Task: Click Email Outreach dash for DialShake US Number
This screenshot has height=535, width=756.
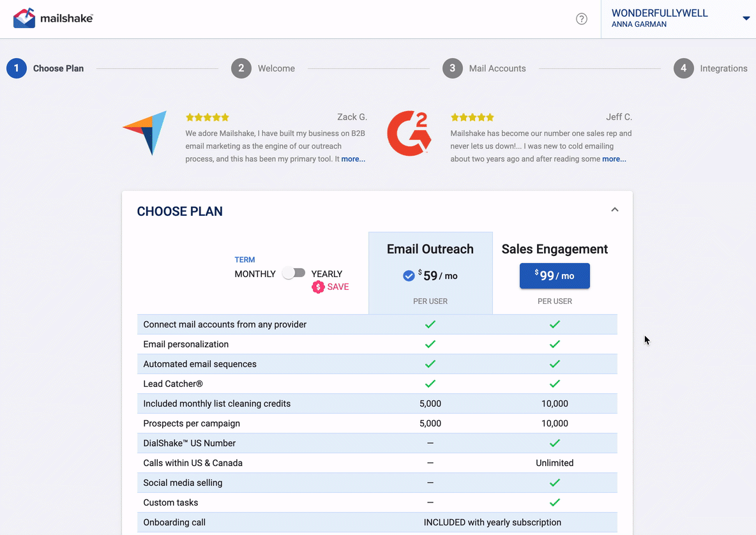Action: pos(430,443)
